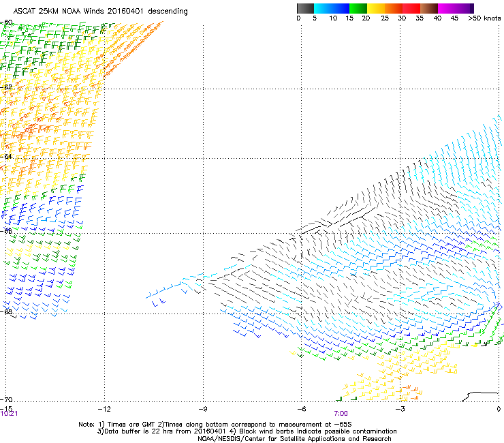Click the latitude label -64
Screen dimensions: 504x443
[x=7, y=156]
